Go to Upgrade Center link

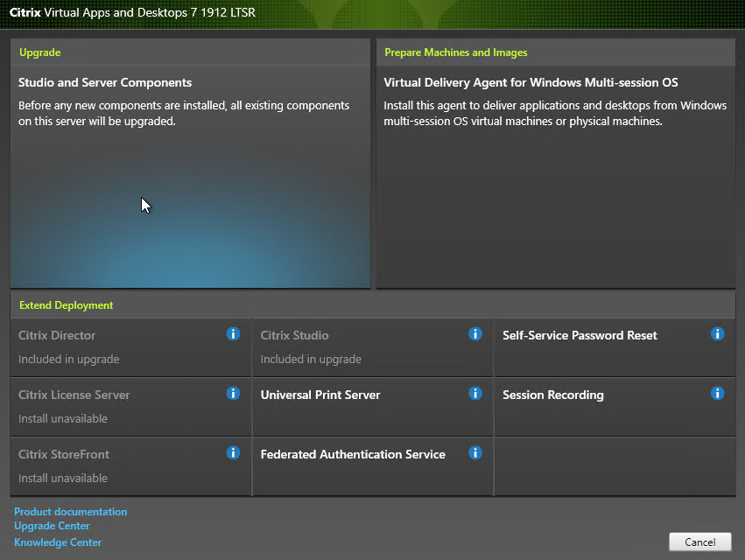coord(52,526)
